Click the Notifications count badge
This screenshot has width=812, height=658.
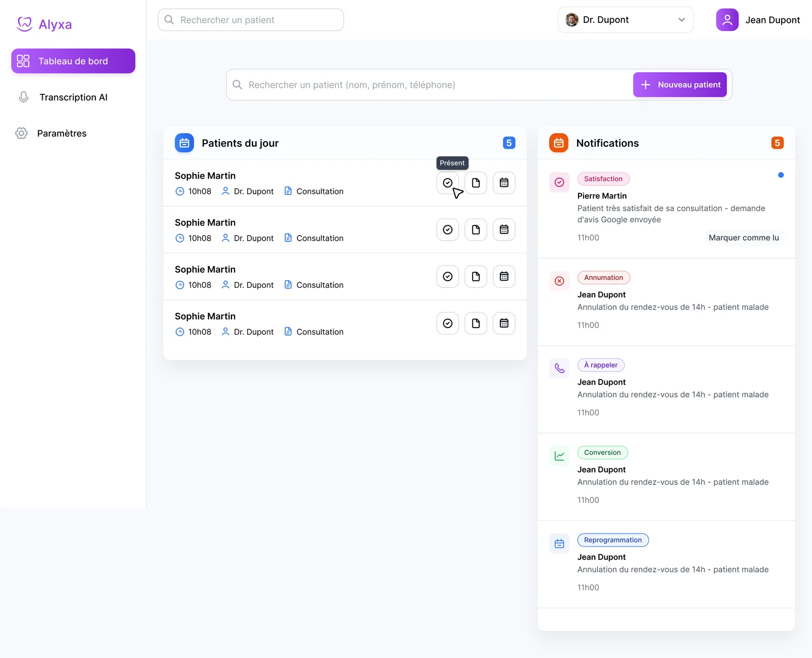coord(777,143)
